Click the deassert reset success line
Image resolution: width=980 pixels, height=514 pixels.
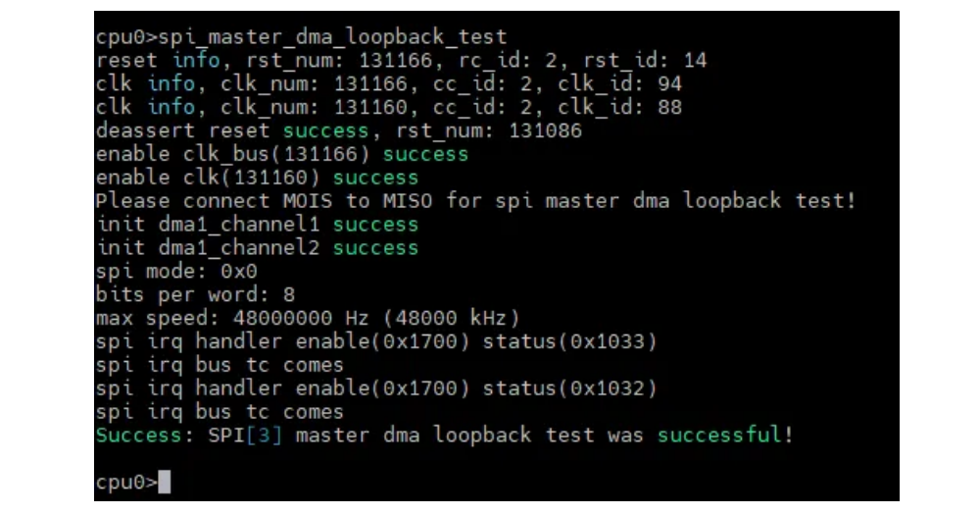point(338,130)
